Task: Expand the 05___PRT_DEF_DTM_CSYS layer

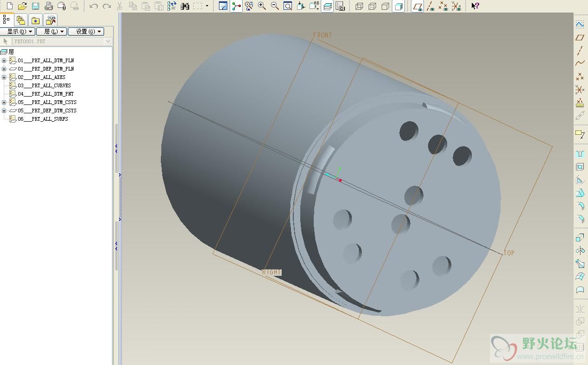Action: point(4,111)
